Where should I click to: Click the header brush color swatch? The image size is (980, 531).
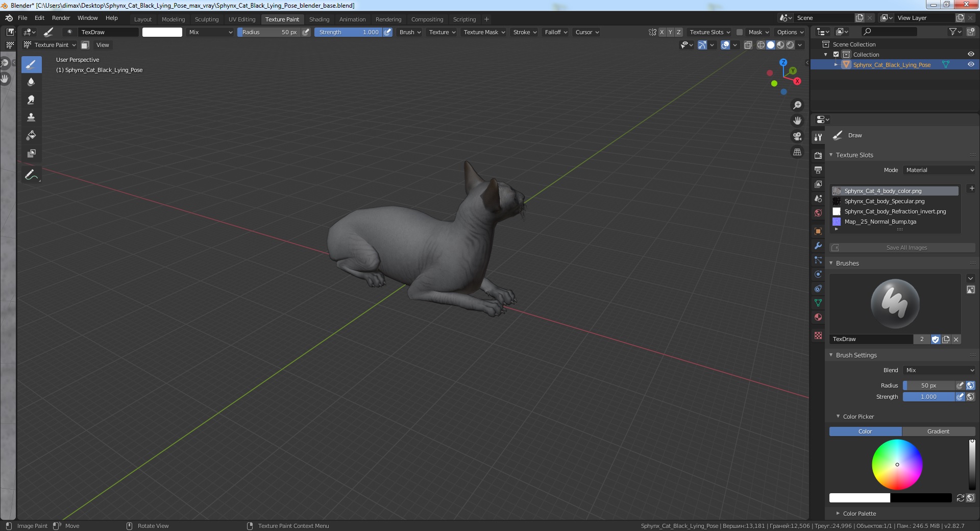click(x=162, y=32)
